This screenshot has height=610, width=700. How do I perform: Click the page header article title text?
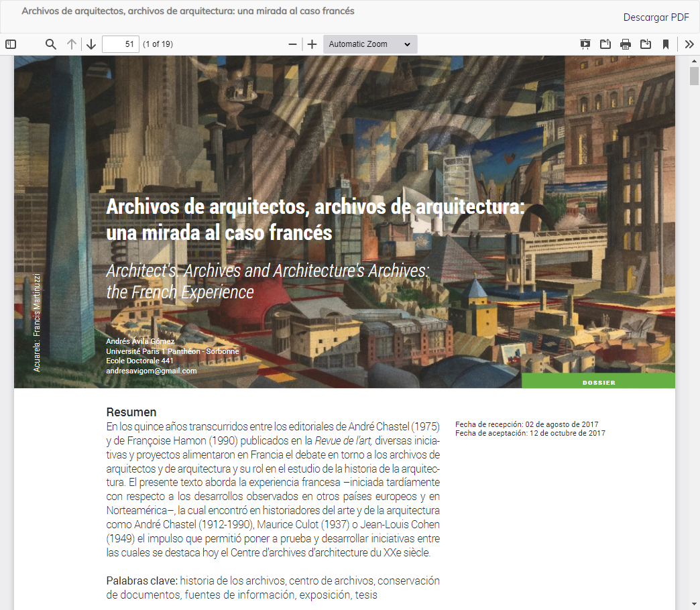(x=188, y=11)
